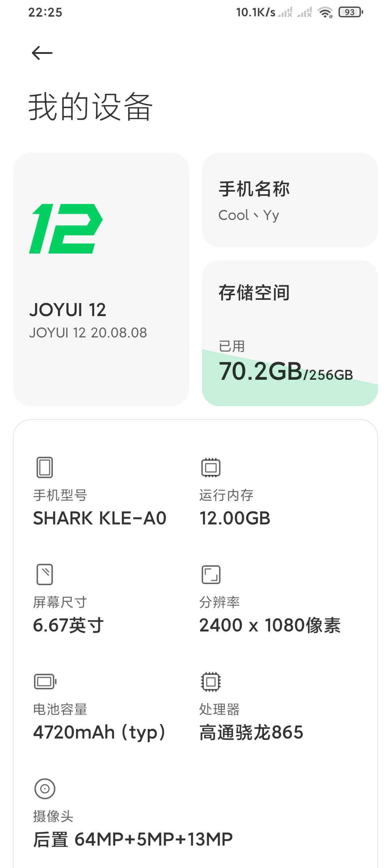391x868 pixels.
Task: Tap the resolution icon
Action: (x=211, y=574)
